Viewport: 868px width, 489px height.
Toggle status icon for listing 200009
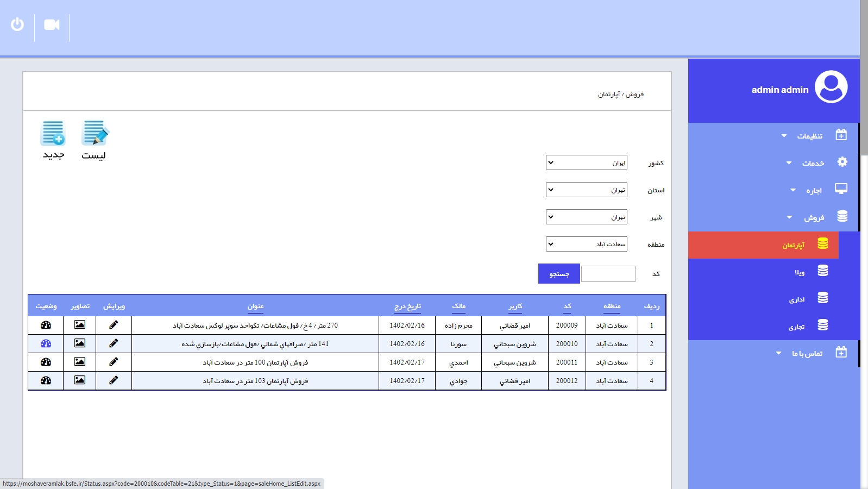pos(46,325)
